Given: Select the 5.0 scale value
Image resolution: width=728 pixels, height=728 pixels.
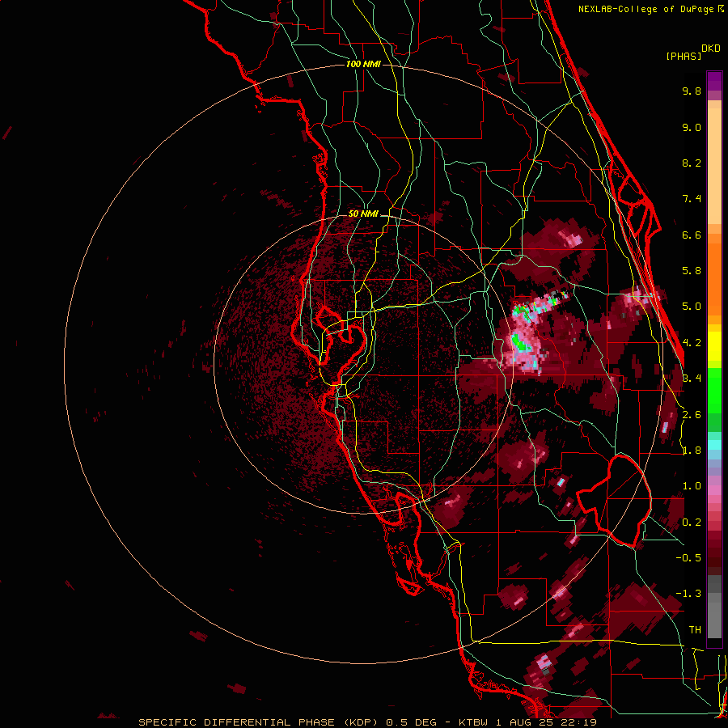Looking at the screenshot, I should coord(692,307).
